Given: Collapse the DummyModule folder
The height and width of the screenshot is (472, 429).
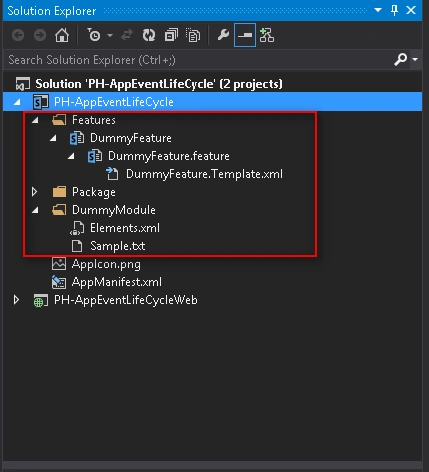Looking at the screenshot, I should pos(35,210).
